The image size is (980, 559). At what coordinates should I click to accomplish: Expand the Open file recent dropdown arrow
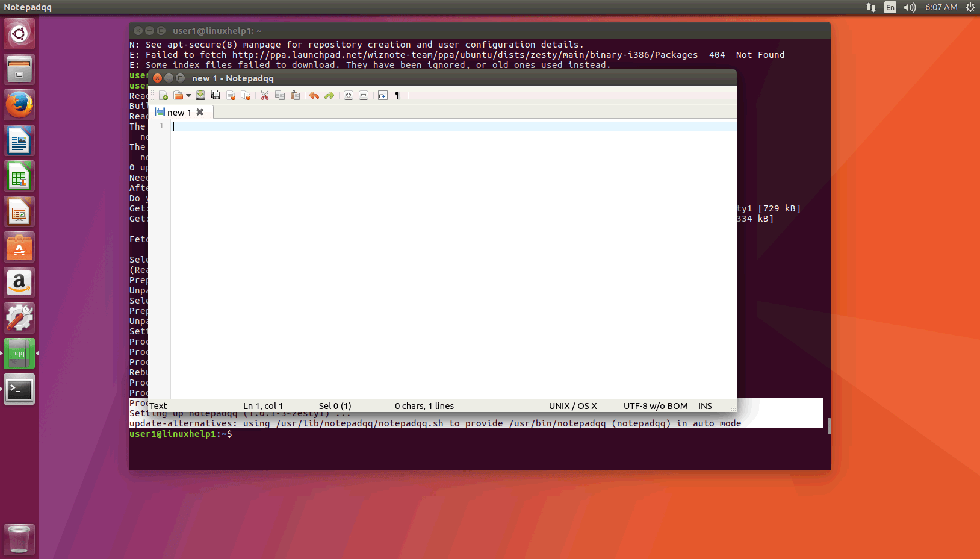[188, 95]
